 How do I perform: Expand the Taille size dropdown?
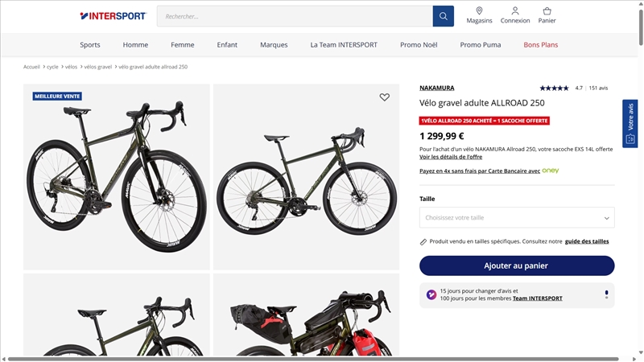click(x=517, y=217)
